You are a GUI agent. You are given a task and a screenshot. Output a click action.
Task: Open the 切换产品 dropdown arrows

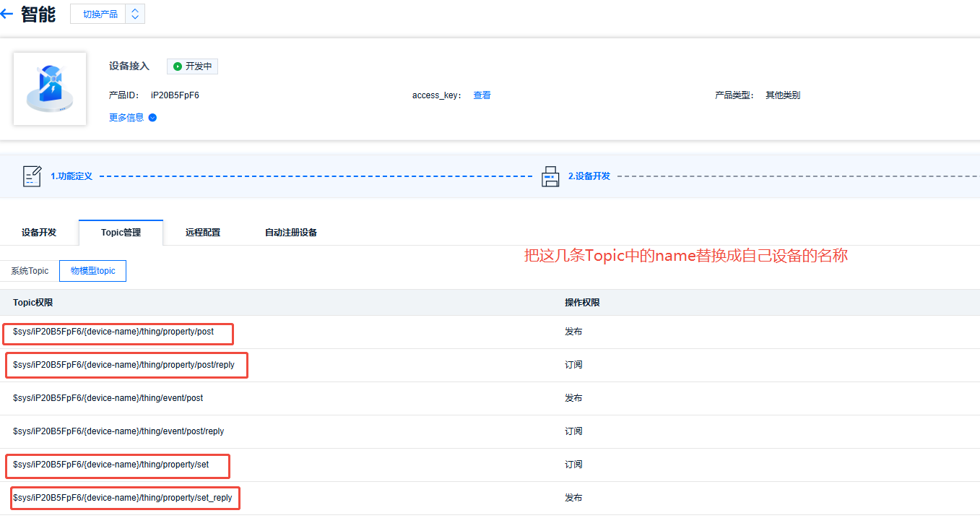tap(135, 14)
